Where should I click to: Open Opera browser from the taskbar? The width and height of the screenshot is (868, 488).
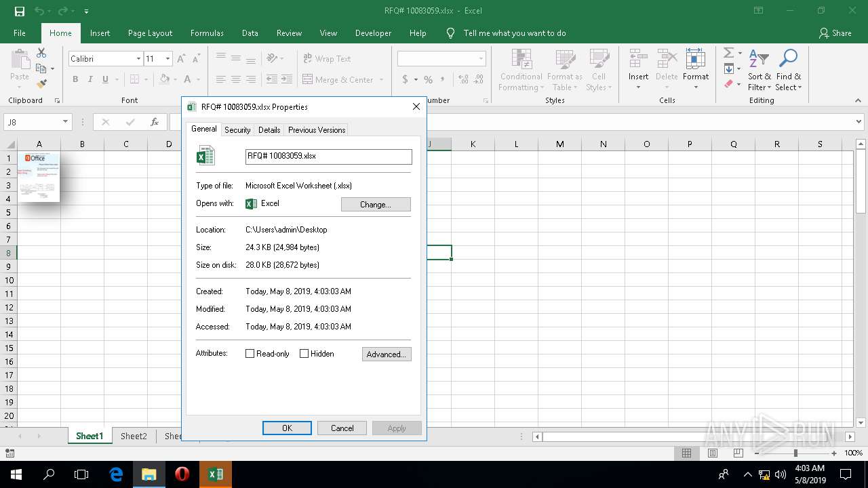pos(182,474)
